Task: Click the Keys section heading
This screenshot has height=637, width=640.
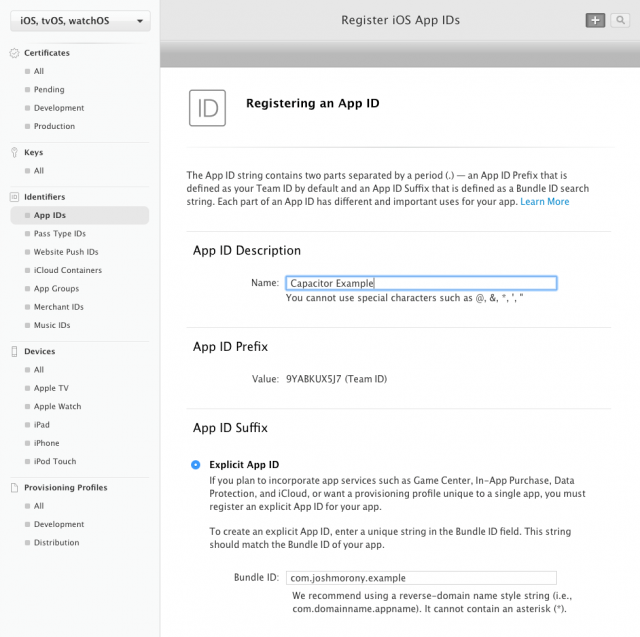Action: point(33,153)
